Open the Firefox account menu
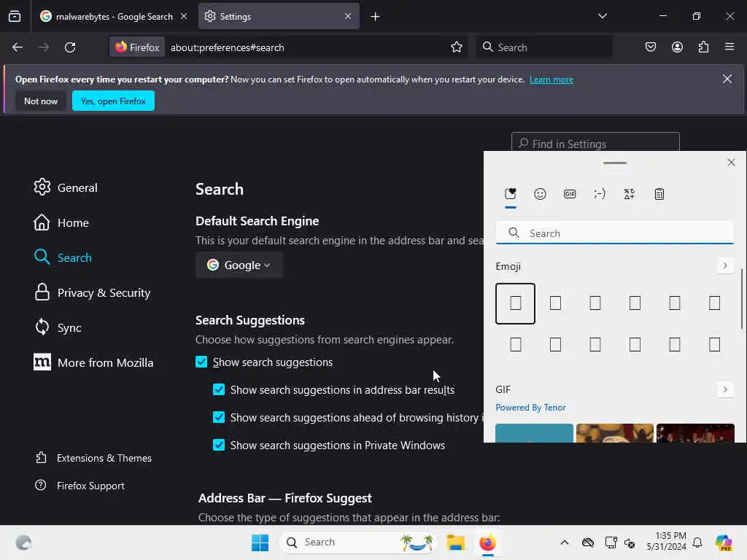 (677, 47)
